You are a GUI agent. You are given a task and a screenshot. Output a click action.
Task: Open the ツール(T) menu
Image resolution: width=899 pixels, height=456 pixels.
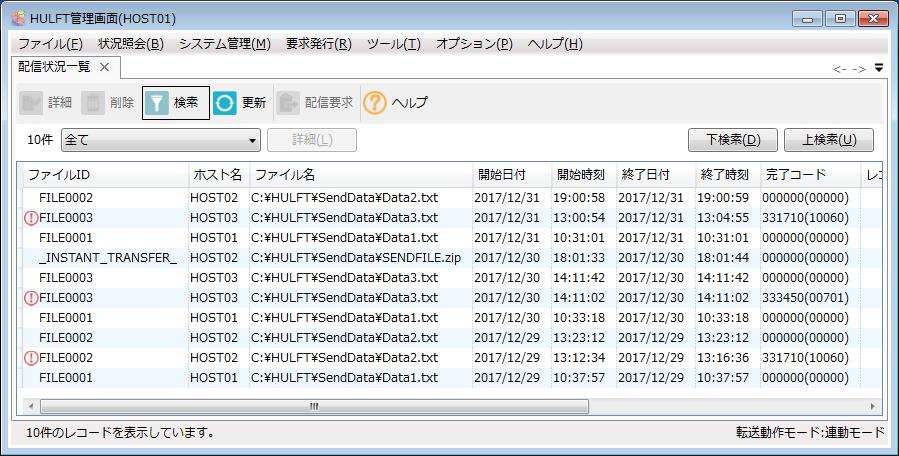click(x=394, y=44)
